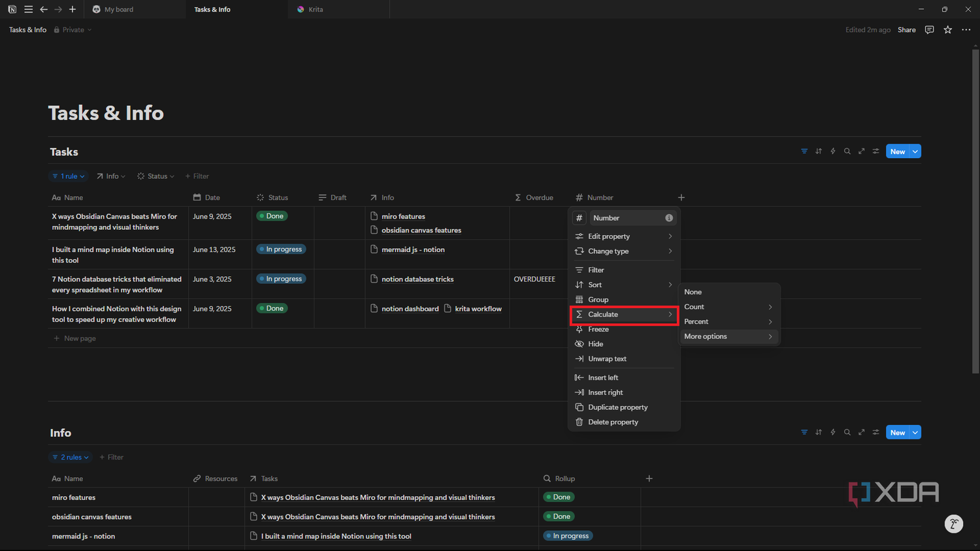The height and width of the screenshot is (551, 980).
Task: Click the search icon in the Info toolbar
Action: point(847,432)
